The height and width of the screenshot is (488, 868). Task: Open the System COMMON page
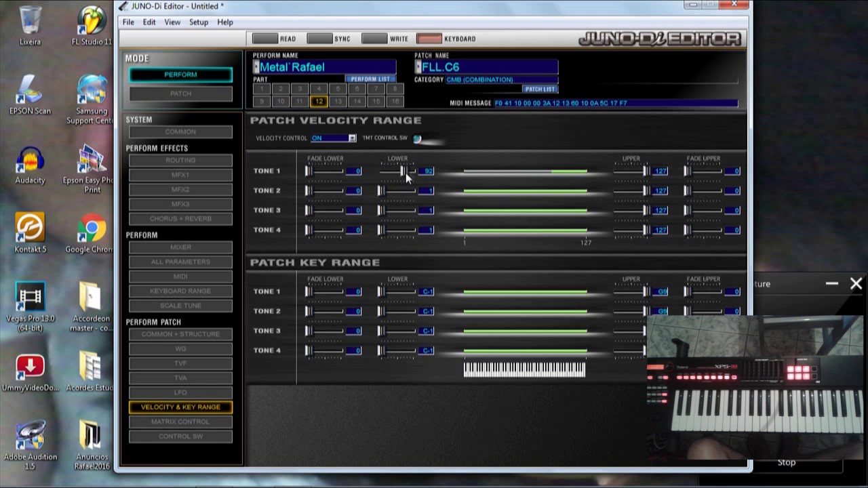point(180,131)
